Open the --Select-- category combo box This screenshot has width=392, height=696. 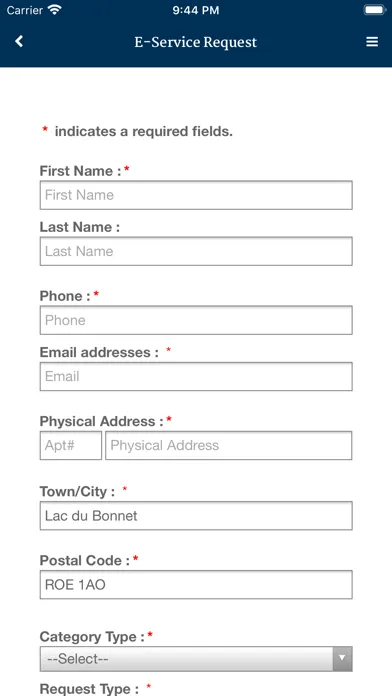click(x=196, y=659)
